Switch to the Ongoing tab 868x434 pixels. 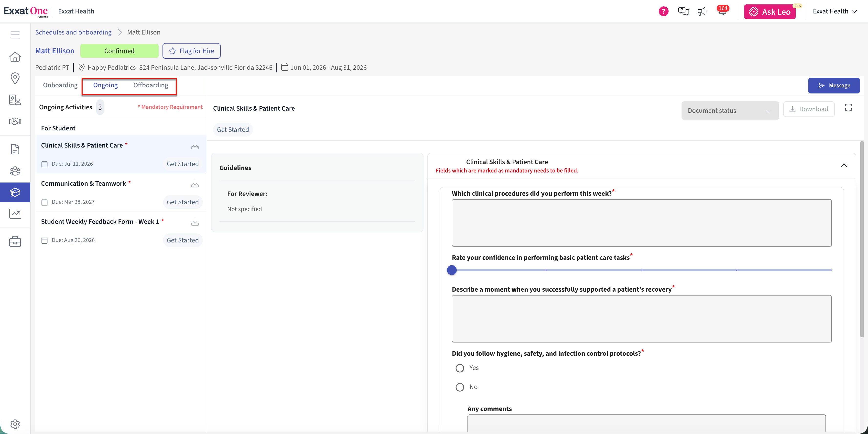click(x=106, y=85)
